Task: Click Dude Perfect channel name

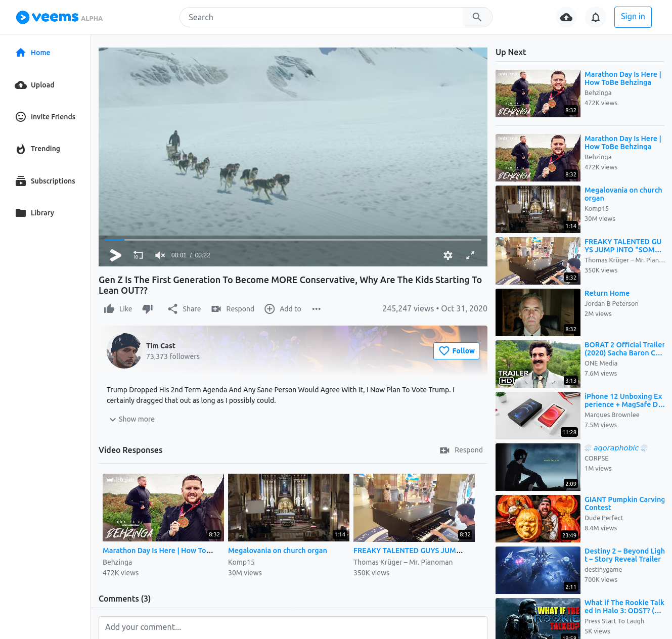Action: click(604, 518)
